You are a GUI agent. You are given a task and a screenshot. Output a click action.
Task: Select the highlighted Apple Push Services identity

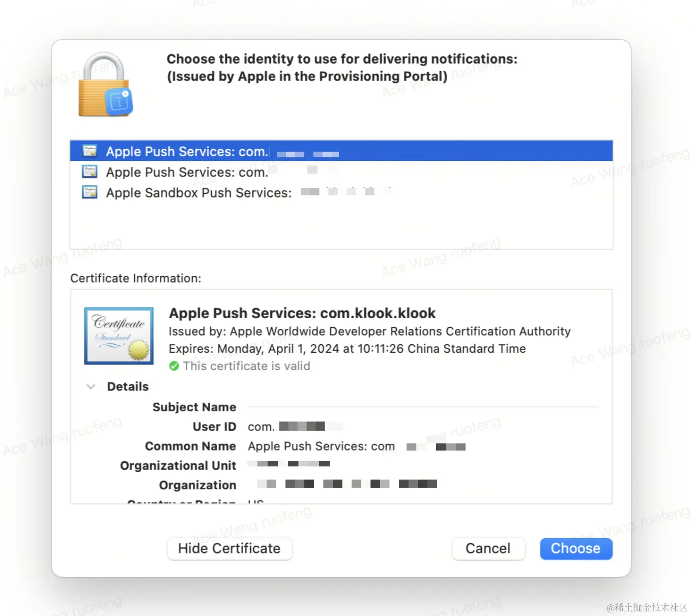[341, 151]
